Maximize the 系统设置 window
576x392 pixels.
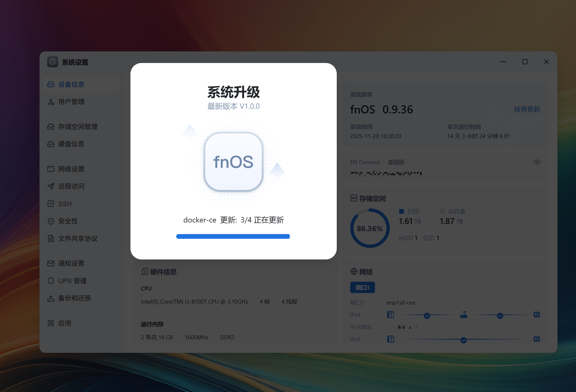525,62
